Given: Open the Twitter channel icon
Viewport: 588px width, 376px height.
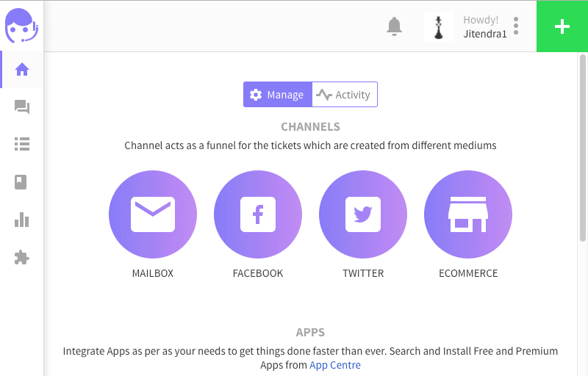Looking at the screenshot, I should click(363, 214).
